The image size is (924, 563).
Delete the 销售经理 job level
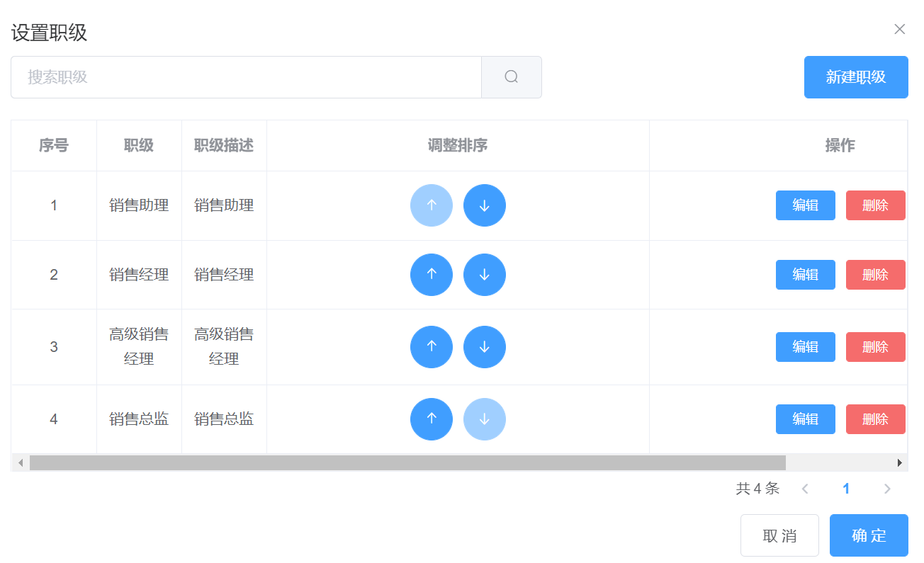pos(875,275)
